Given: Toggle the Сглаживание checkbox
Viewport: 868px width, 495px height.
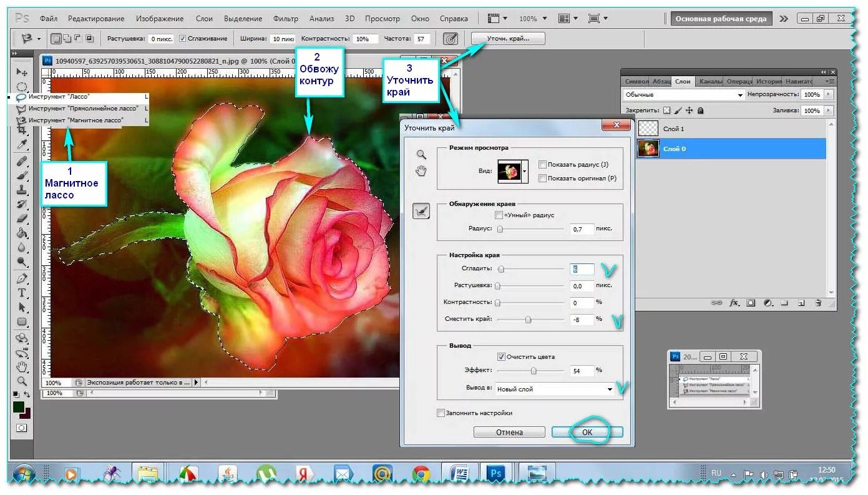Looking at the screenshot, I should (183, 39).
